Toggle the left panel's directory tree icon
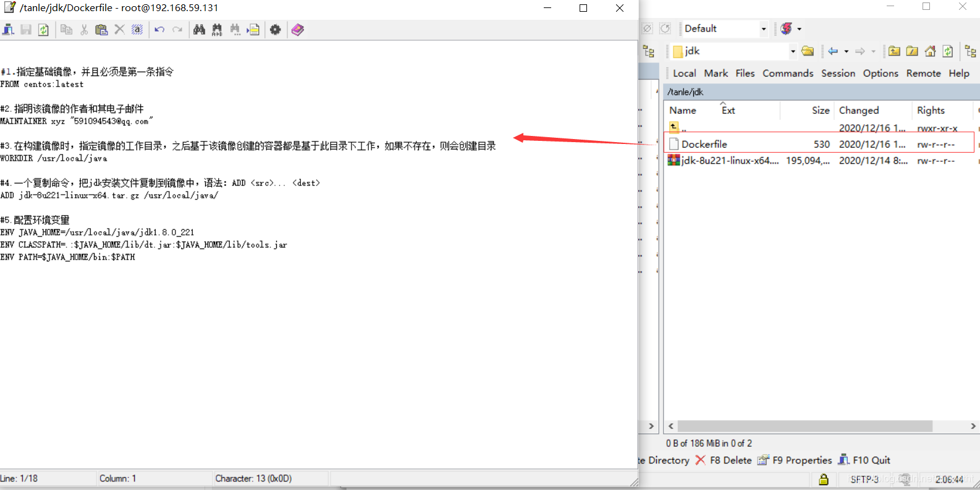The width and height of the screenshot is (980, 490). (648, 51)
